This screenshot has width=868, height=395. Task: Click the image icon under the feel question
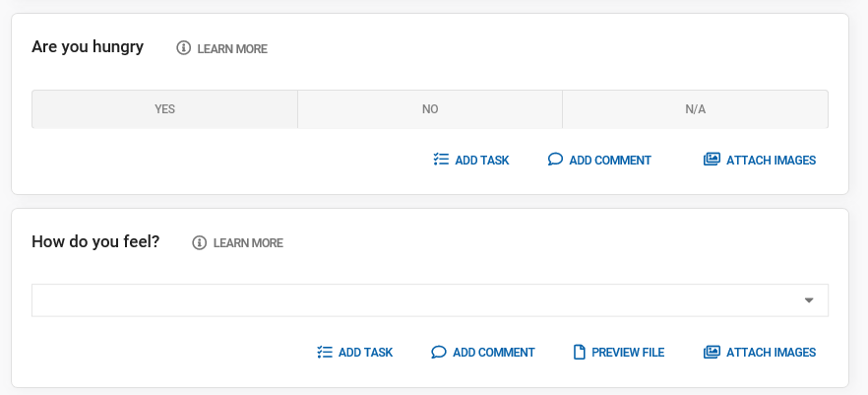point(712,352)
